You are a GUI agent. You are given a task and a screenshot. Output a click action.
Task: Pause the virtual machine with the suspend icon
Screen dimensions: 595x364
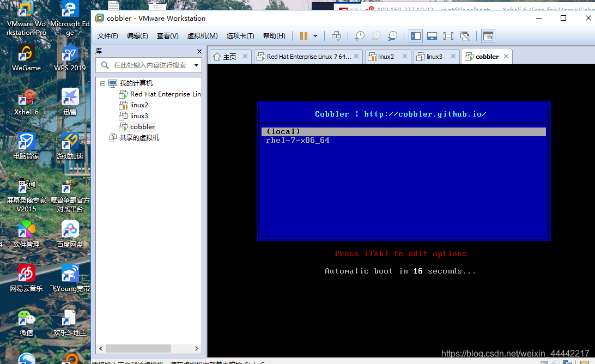click(303, 36)
